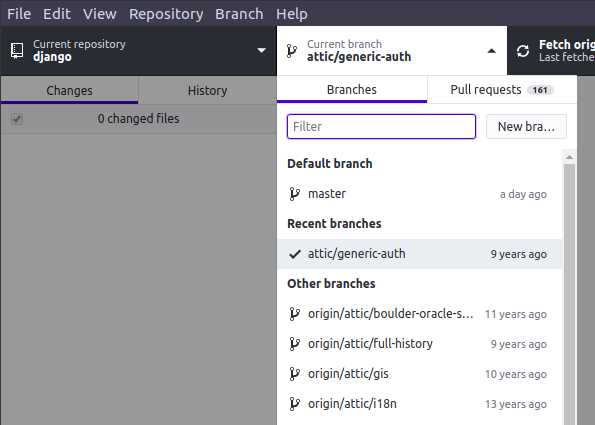The image size is (595, 425).
Task: Click branch icon next to origin/attic/gis
Action: pyautogui.click(x=294, y=374)
